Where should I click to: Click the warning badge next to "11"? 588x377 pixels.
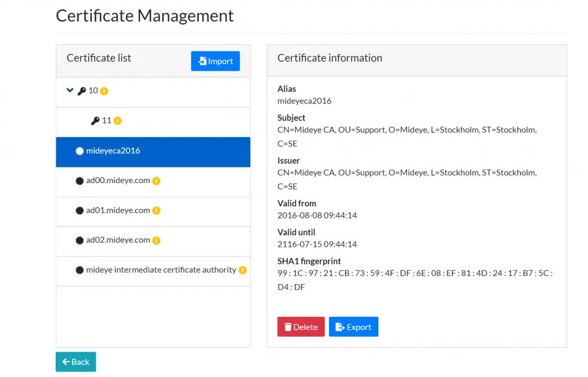point(118,121)
